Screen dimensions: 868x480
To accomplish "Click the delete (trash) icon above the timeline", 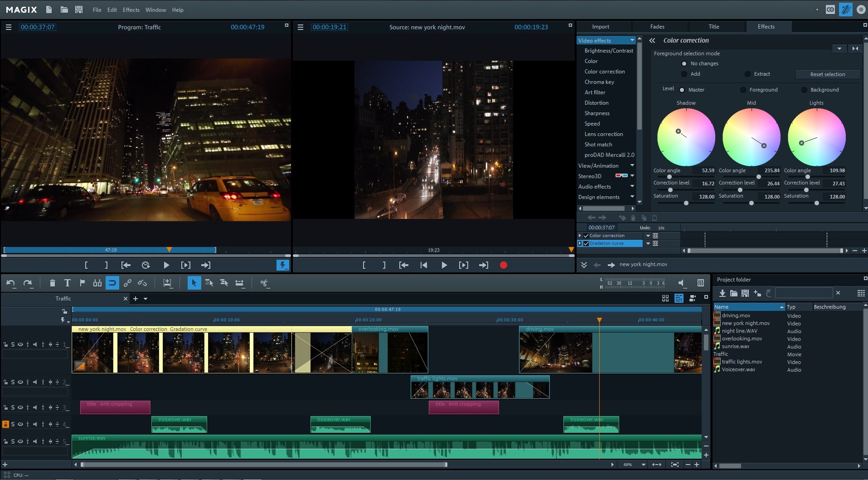I will click(53, 283).
